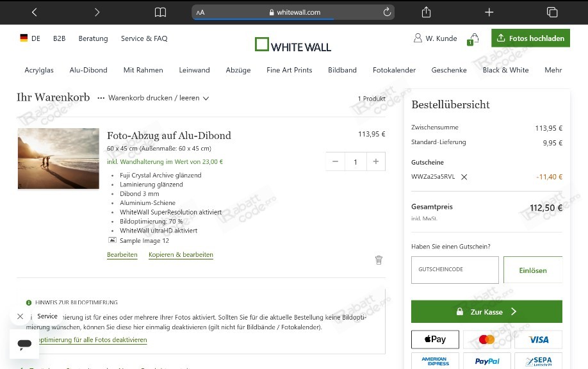The image size is (588, 369).
Task: Open new tab with plus icon
Action: pos(489,12)
